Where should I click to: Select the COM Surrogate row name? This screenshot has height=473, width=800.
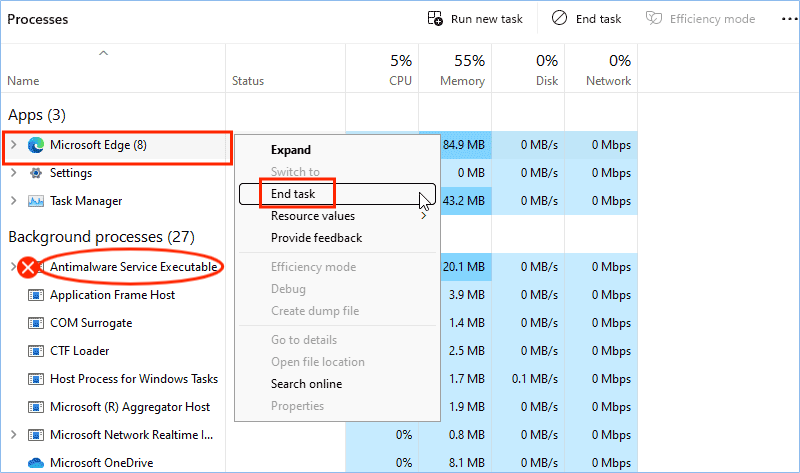pyautogui.click(x=91, y=323)
